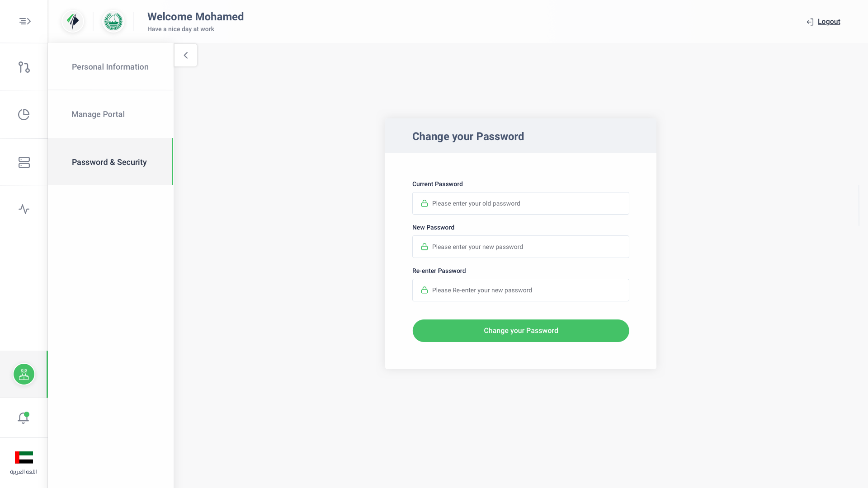868x488 pixels.
Task: Focus the Re-enter Password input field
Action: point(521,290)
